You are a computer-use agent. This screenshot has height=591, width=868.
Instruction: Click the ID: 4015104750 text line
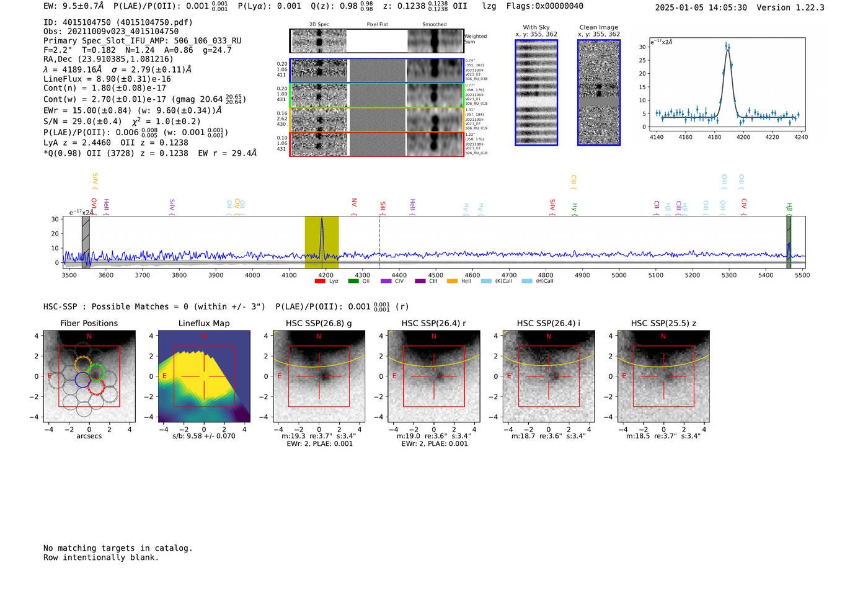click(118, 22)
